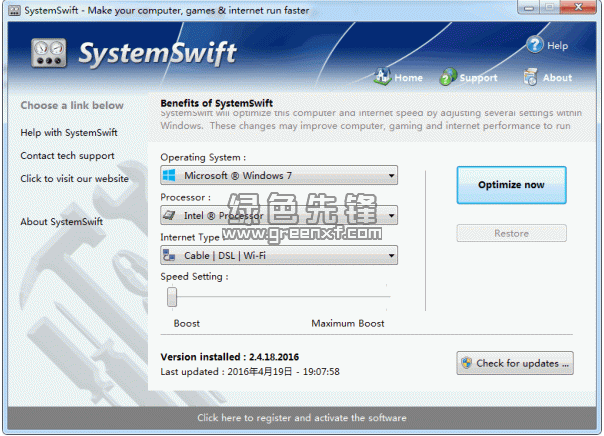Go to Home in the header navigation
Screen dimensions: 604x436
coord(408,78)
